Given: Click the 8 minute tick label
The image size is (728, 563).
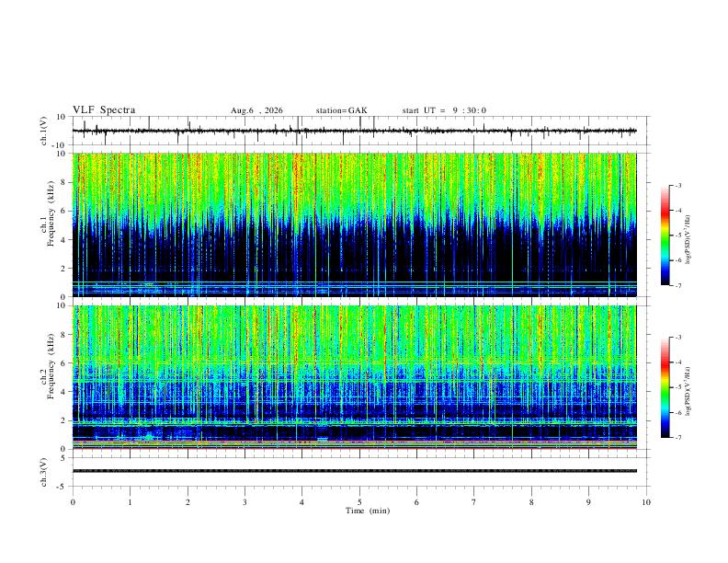Looking at the screenshot, I should [531, 502].
